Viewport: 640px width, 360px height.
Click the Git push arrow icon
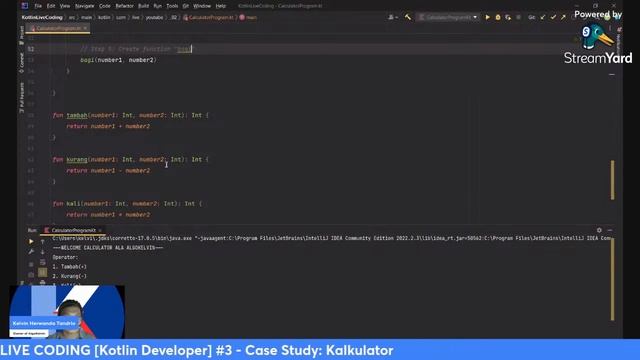[x=563, y=17]
